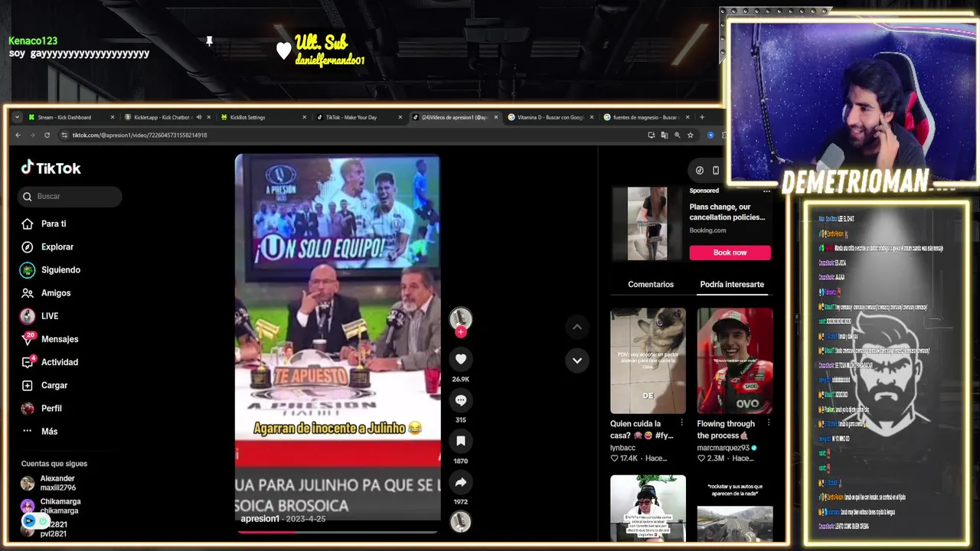
Task: Click the TikTok coin icon above ad
Action: (700, 170)
